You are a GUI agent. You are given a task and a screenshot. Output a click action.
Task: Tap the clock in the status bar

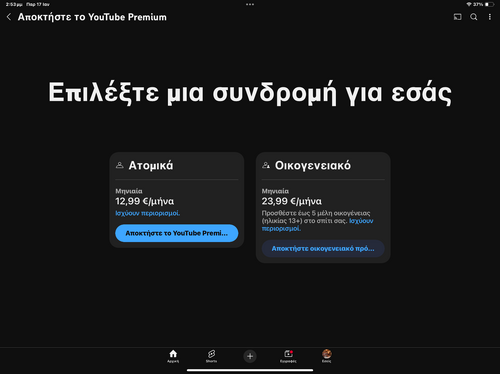[14, 4]
